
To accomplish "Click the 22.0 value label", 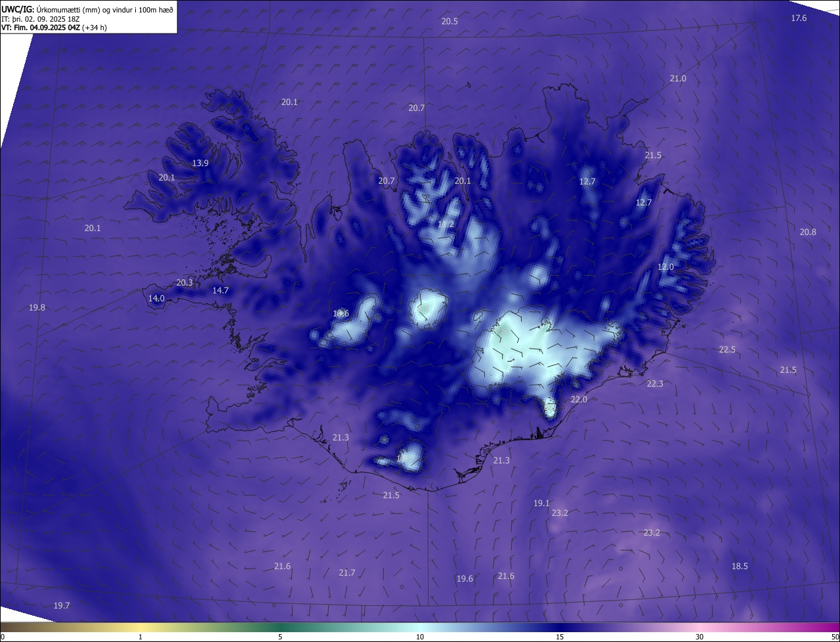I will click(x=579, y=400).
